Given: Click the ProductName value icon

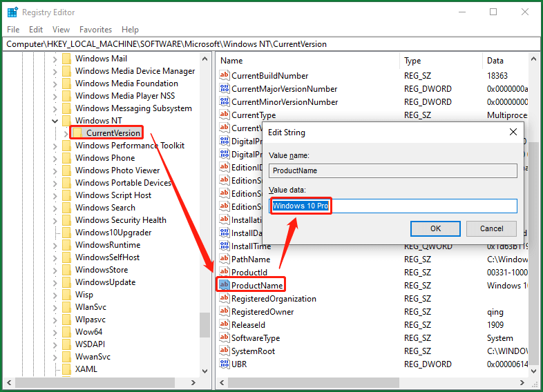Looking at the screenshot, I should click(x=224, y=285).
